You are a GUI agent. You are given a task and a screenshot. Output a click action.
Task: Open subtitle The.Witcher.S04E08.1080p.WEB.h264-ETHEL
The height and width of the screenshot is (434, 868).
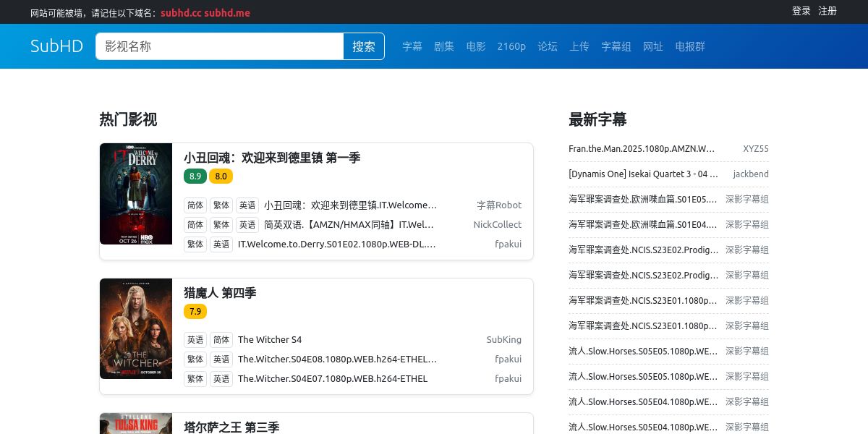[338, 359]
